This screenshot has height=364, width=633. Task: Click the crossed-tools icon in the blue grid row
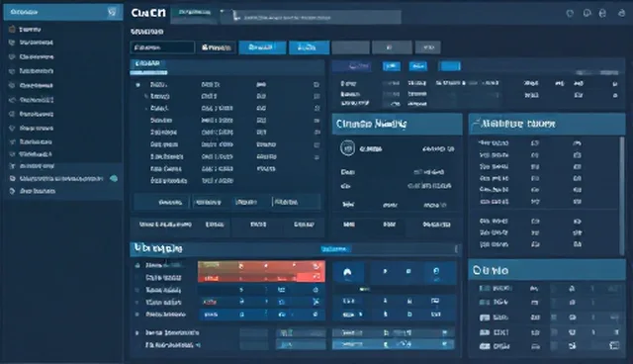[x=316, y=302]
